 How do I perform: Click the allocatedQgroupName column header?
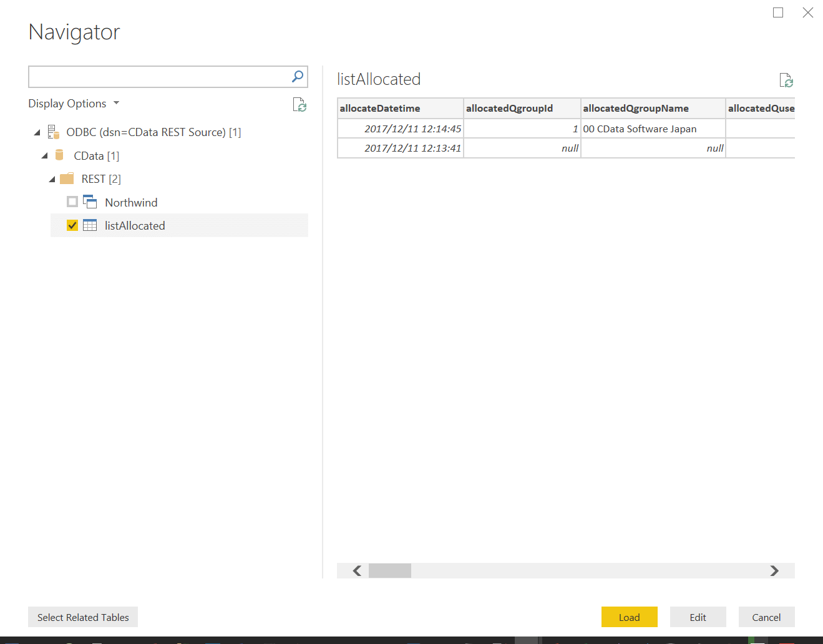coord(653,108)
